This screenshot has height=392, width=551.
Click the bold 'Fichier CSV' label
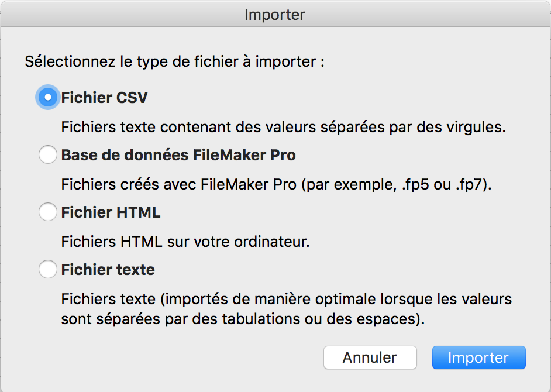click(x=104, y=98)
